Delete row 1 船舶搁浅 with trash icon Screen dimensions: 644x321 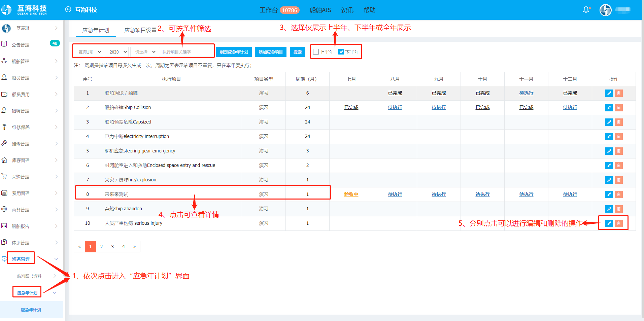[618, 93]
